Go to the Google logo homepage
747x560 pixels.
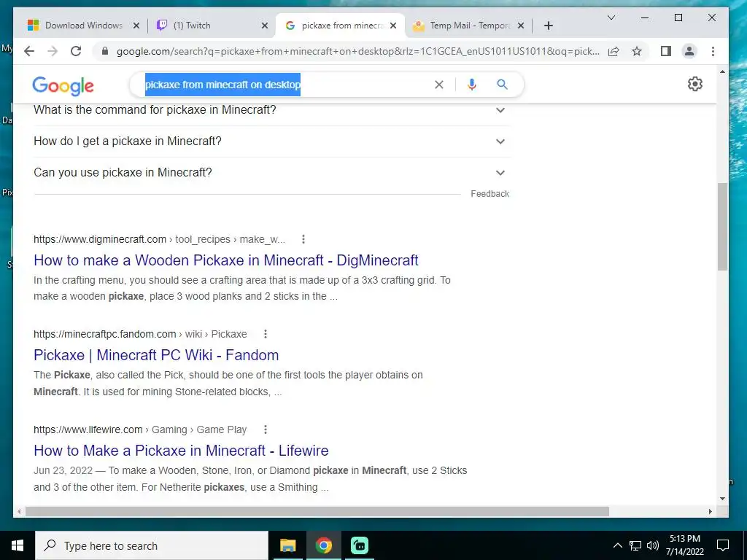[63, 86]
